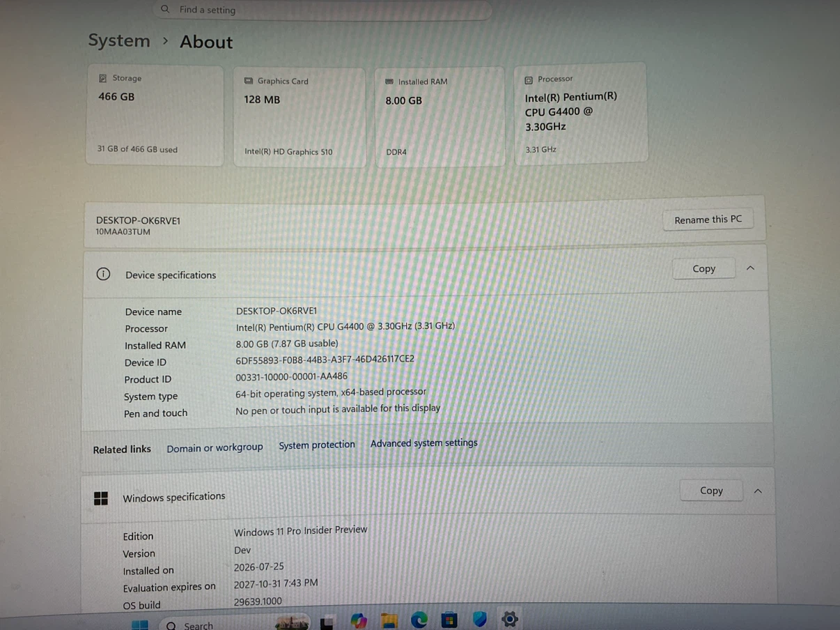Open the Windows Start button

point(140,625)
